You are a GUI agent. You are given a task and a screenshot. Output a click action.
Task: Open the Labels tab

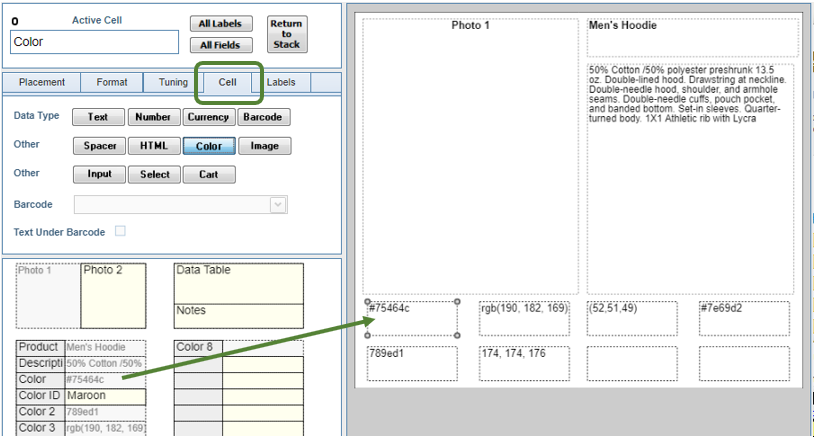(x=280, y=83)
